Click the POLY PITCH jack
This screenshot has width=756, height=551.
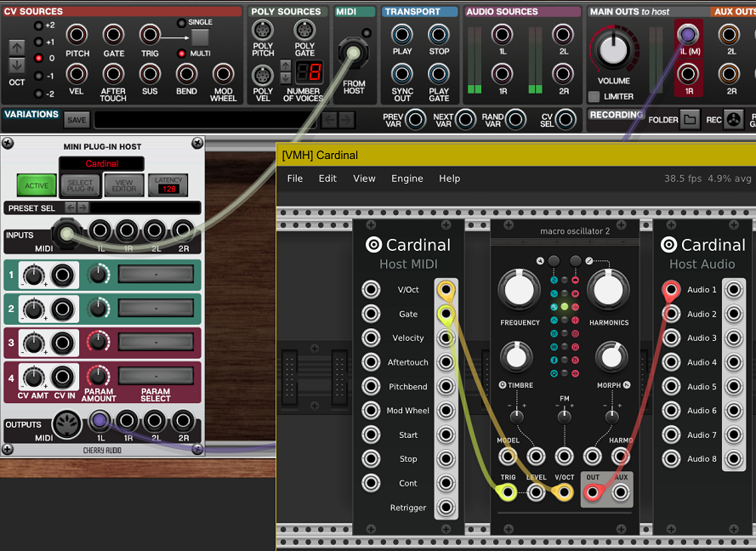pyautogui.click(x=263, y=31)
